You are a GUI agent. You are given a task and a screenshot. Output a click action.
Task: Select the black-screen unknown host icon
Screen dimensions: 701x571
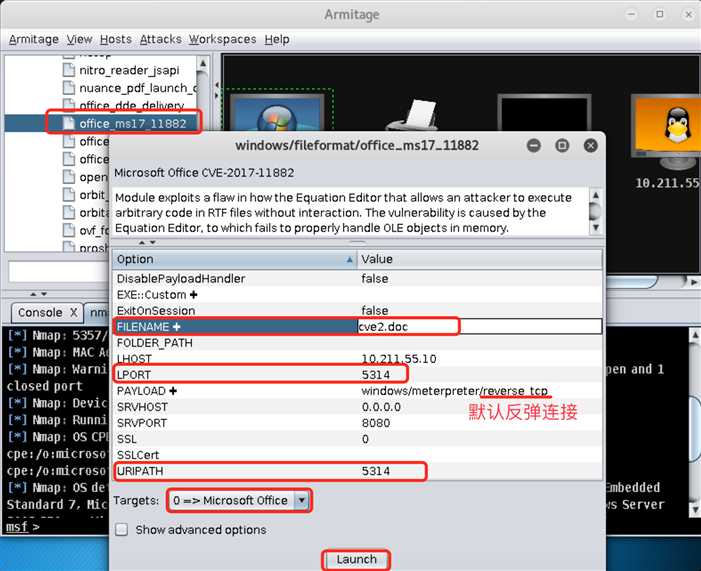tap(545, 113)
